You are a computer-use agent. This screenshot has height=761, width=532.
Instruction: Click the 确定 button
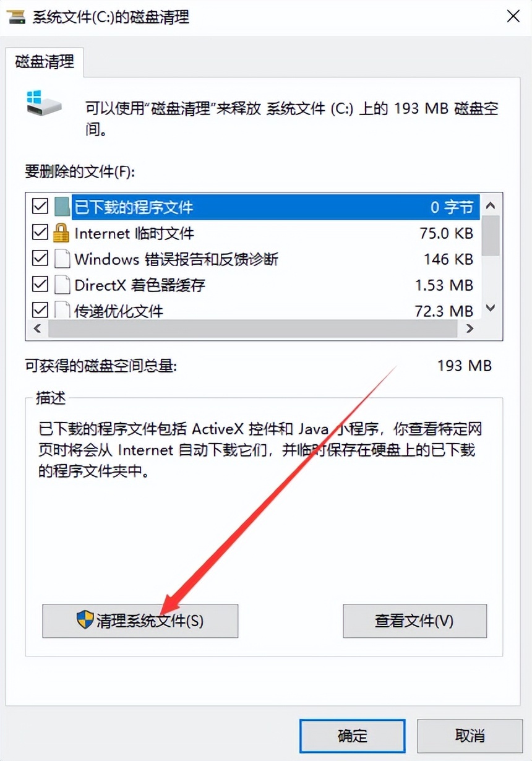[353, 736]
